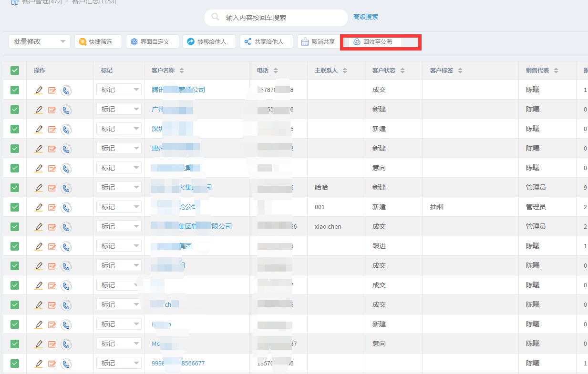
Task: Toggle the checkbox in the xiao chen row
Action: coord(15,226)
